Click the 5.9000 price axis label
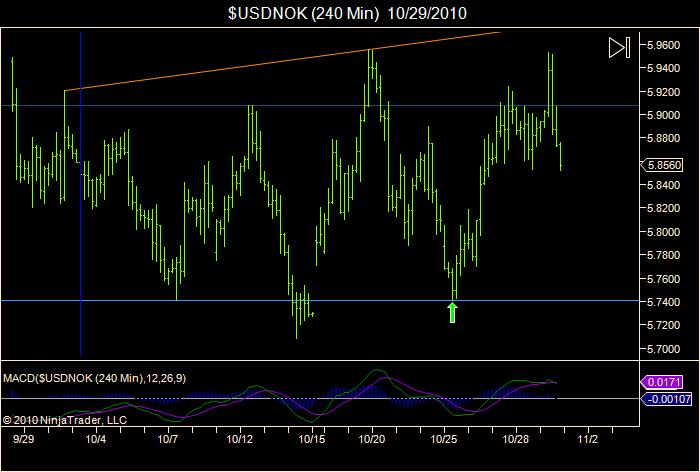700x472 pixels. click(663, 115)
